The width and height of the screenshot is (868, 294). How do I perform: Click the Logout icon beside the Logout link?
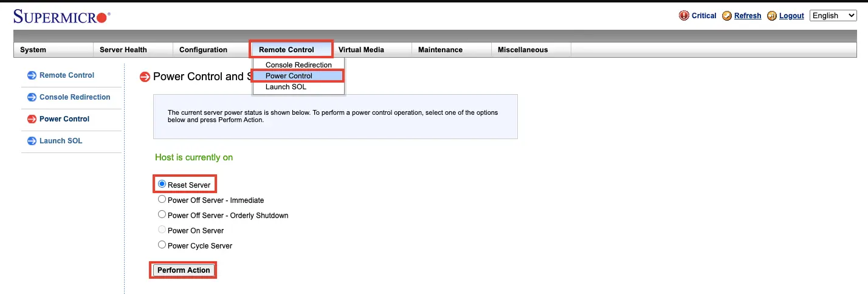tap(772, 16)
